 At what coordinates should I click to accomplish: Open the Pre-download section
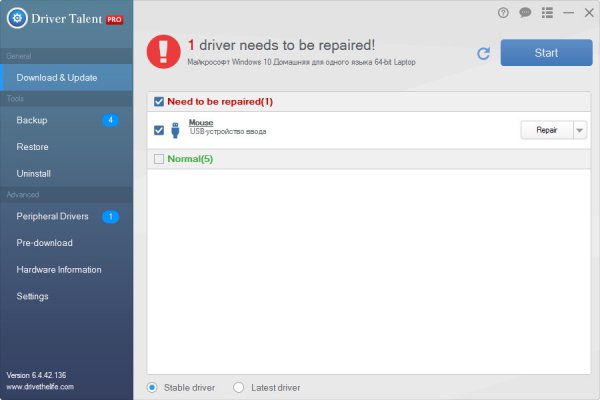pos(67,243)
